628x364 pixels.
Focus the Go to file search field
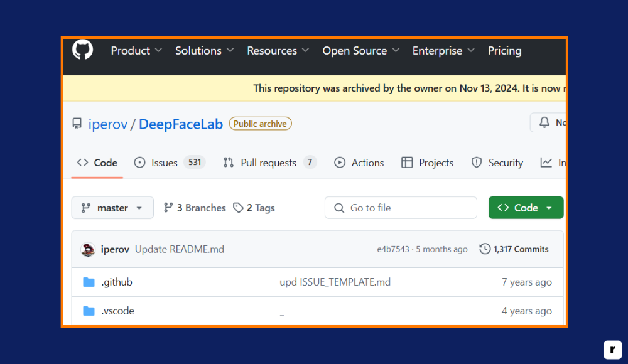(401, 208)
